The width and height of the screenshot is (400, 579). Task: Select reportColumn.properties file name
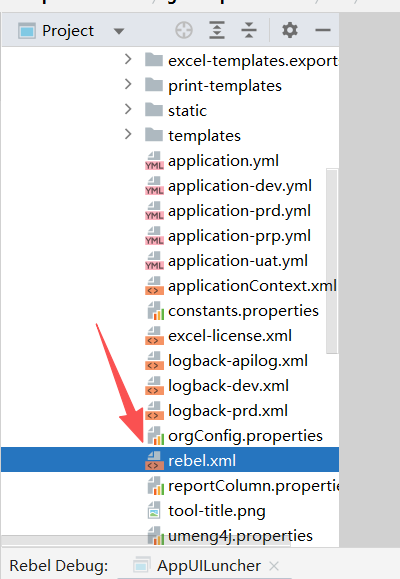[x=253, y=486]
